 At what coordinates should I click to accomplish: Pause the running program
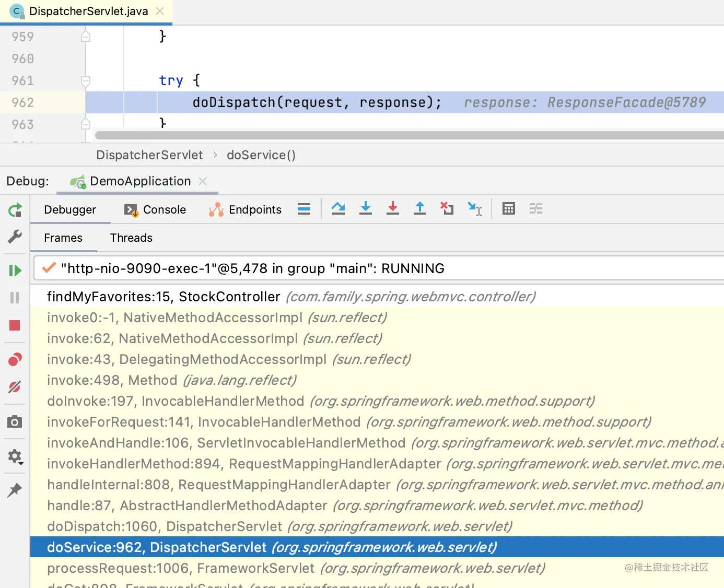[x=15, y=298]
